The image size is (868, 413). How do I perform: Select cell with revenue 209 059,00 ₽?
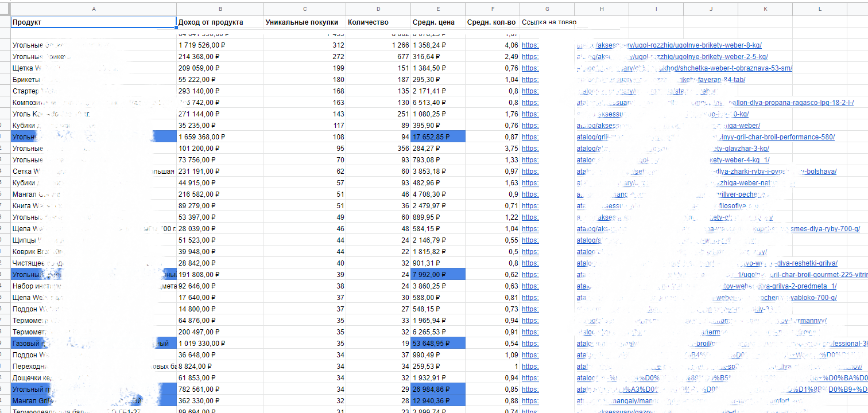220,68
